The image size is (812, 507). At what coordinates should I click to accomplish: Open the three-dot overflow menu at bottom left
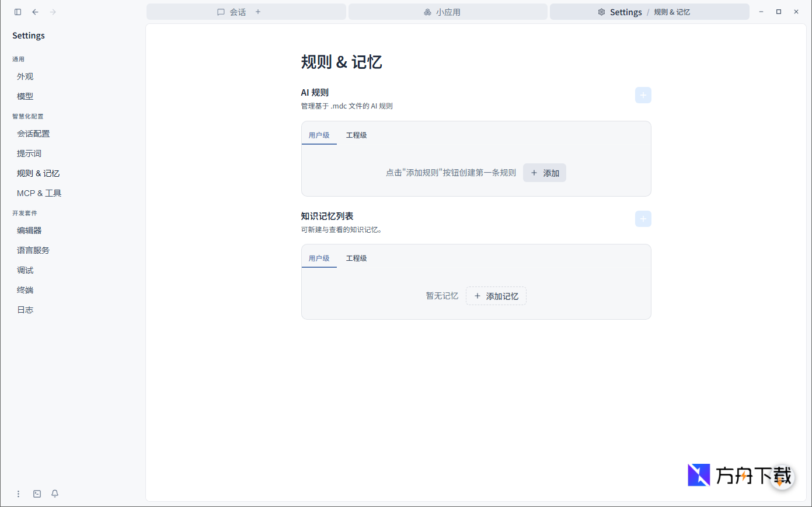coord(18,494)
